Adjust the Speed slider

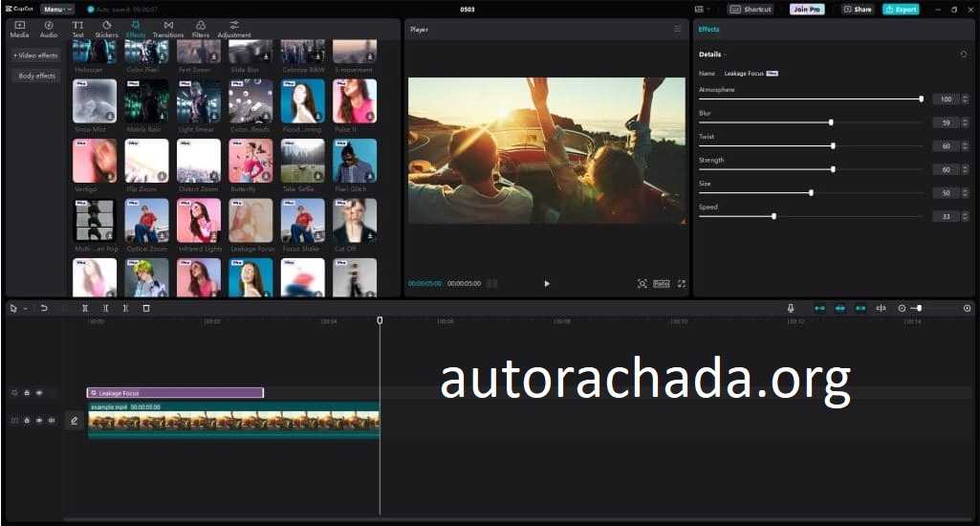tap(773, 216)
